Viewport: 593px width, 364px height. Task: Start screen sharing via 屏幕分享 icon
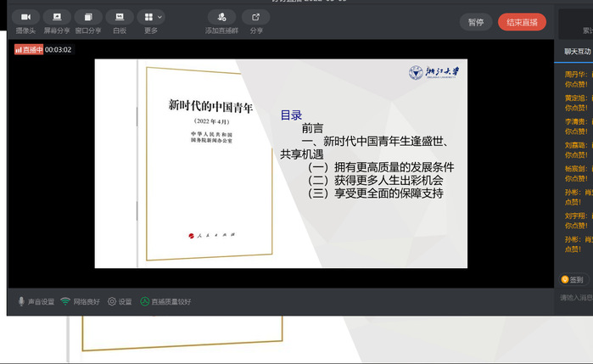click(57, 17)
